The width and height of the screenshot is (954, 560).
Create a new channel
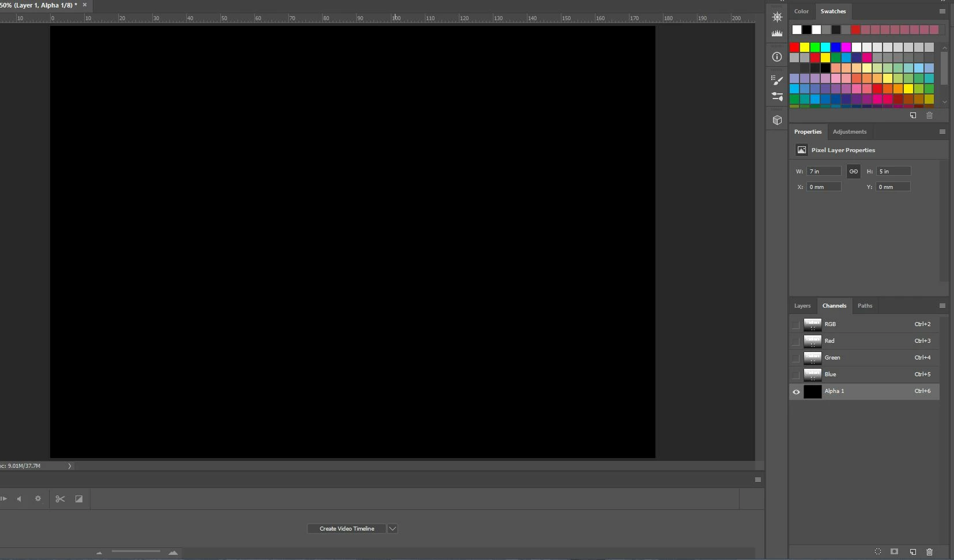[x=913, y=551]
